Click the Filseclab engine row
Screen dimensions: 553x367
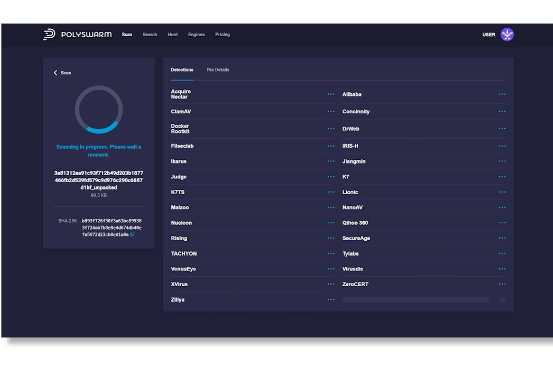[253, 146]
